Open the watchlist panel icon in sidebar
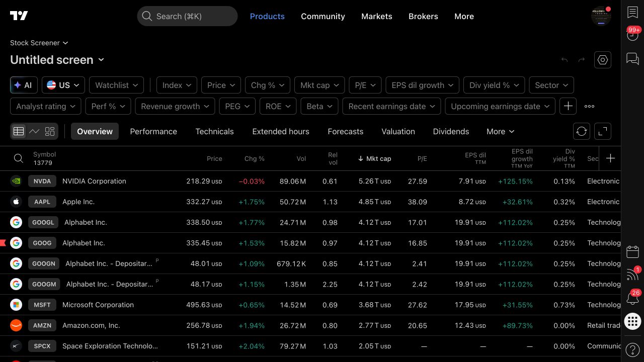The width and height of the screenshot is (644, 362). tap(632, 13)
